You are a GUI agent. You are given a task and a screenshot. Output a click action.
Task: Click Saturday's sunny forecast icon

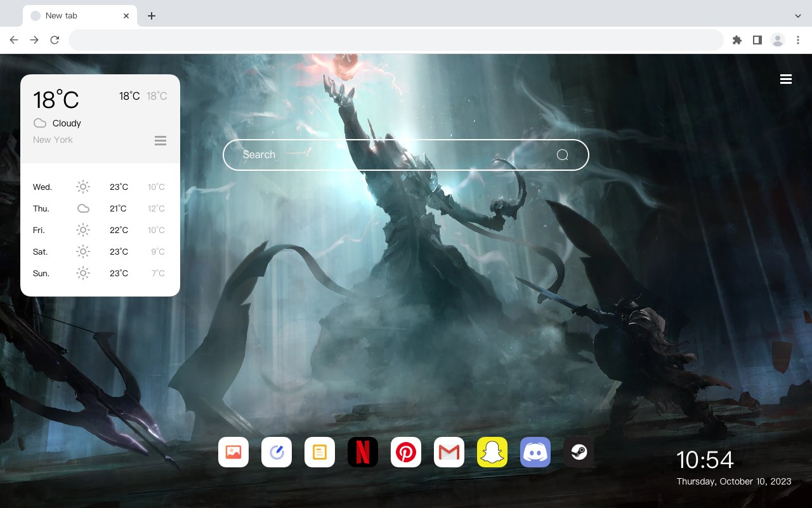point(83,251)
